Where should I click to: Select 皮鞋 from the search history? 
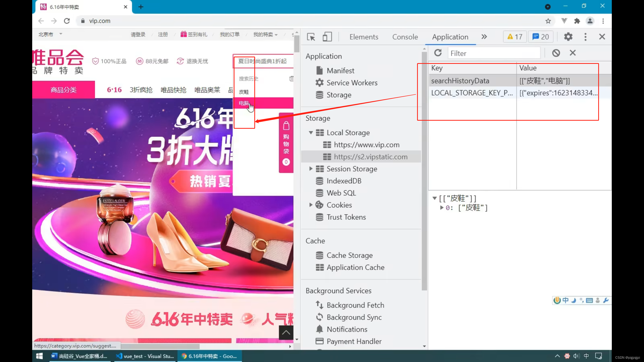point(244,92)
